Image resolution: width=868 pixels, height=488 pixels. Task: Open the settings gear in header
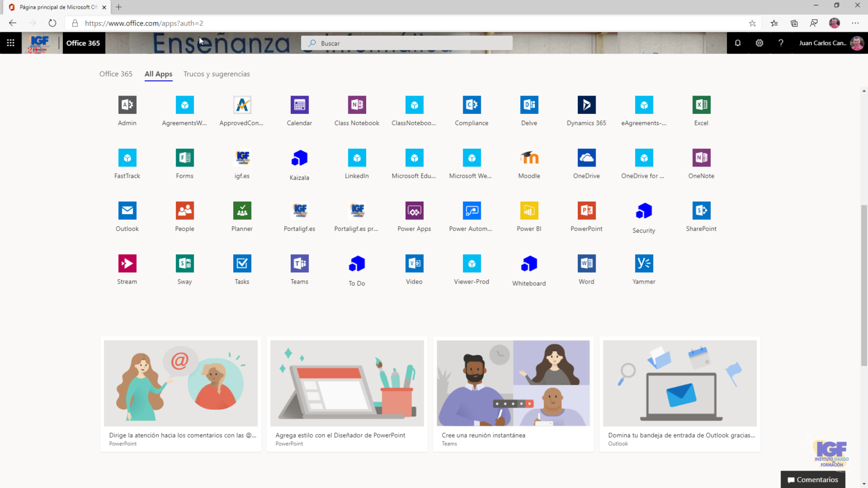click(759, 43)
